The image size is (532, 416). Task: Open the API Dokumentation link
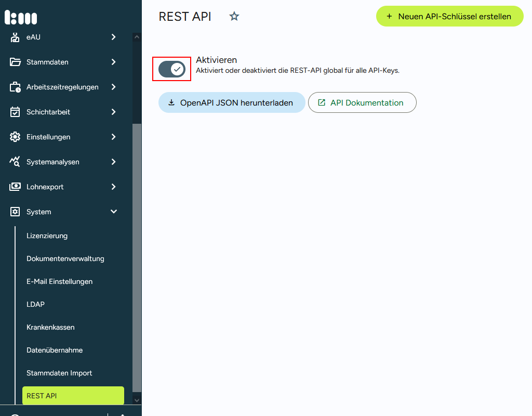coord(362,102)
